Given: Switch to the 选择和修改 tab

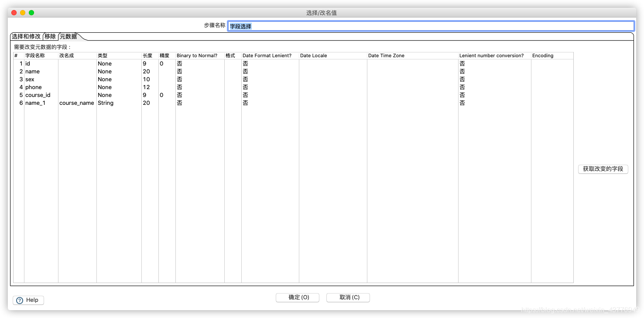Looking at the screenshot, I should point(26,37).
